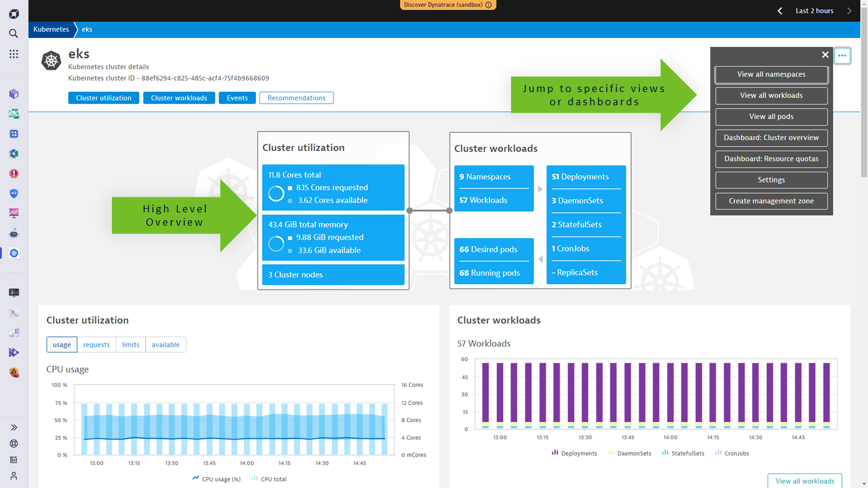Toggle the CPU usage (%) legend series
Screen dimensions: 868x488
tap(216, 479)
